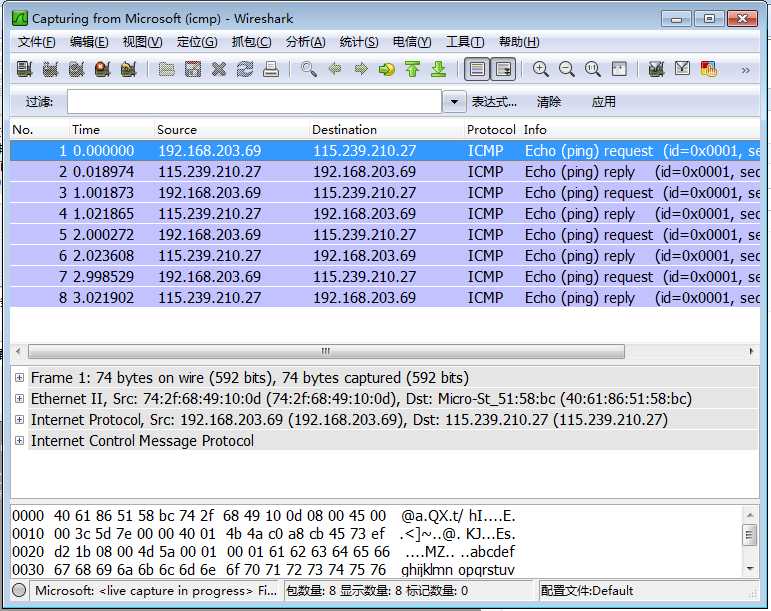Close the capture file with X icon
The width and height of the screenshot is (771, 611).
(219, 69)
